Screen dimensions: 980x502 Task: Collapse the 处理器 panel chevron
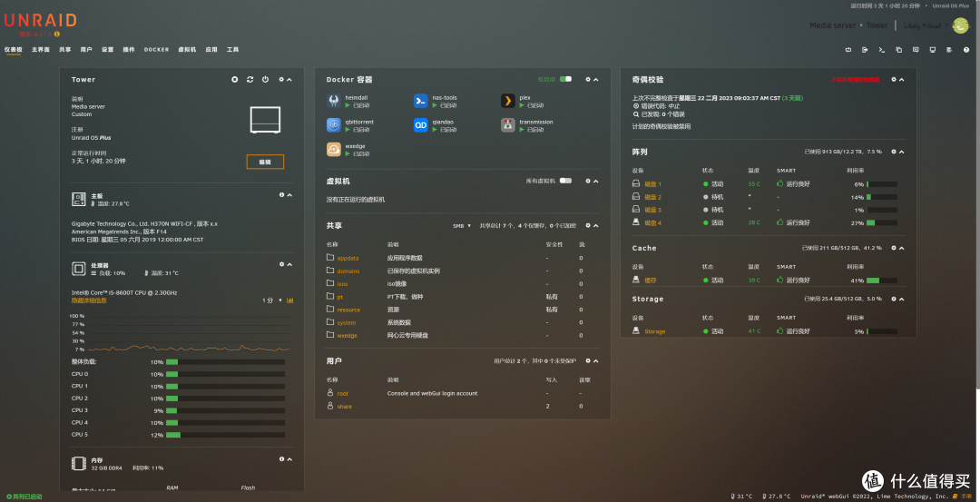pos(289,264)
